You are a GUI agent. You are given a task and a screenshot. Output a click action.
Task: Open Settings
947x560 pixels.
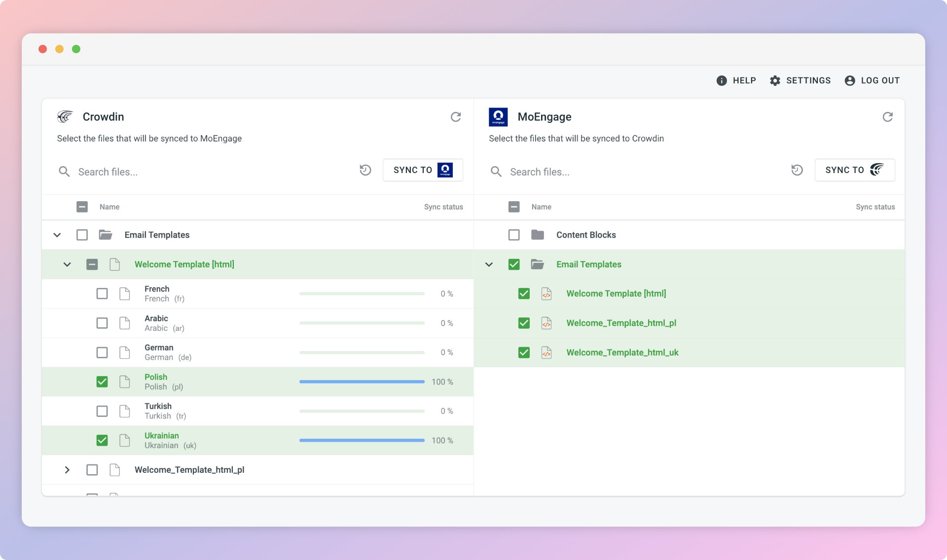[x=800, y=80]
